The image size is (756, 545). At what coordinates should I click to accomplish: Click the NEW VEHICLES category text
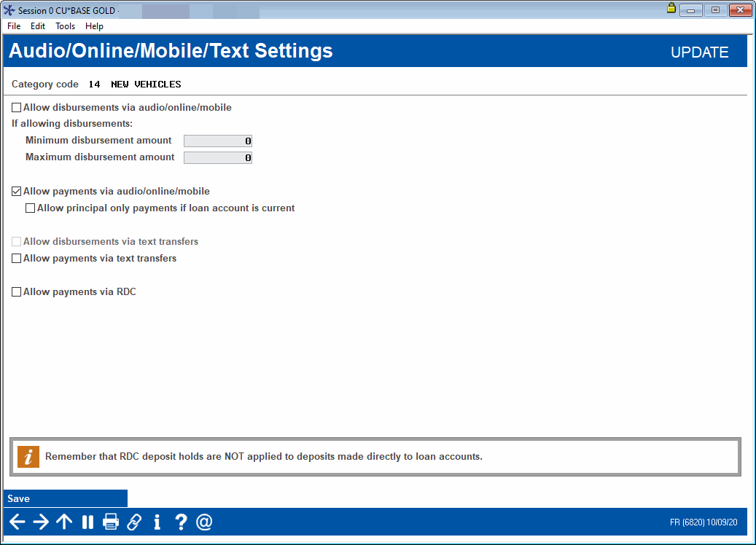[146, 85]
